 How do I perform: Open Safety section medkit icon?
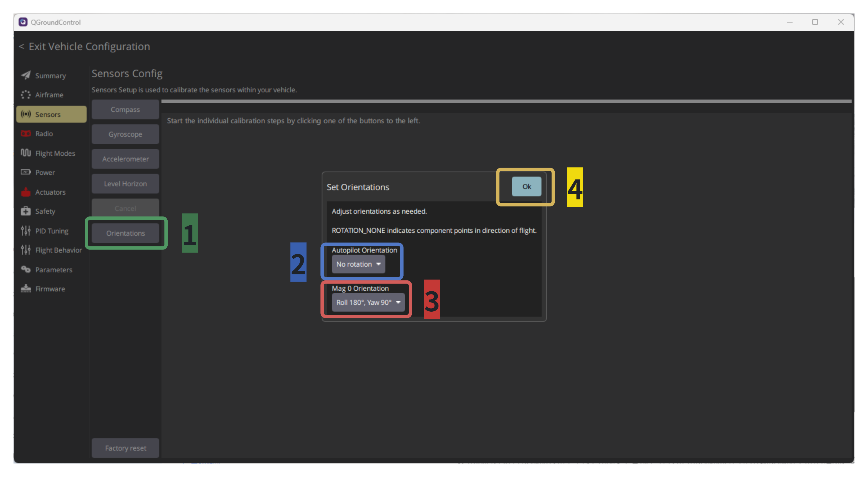click(x=26, y=211)
